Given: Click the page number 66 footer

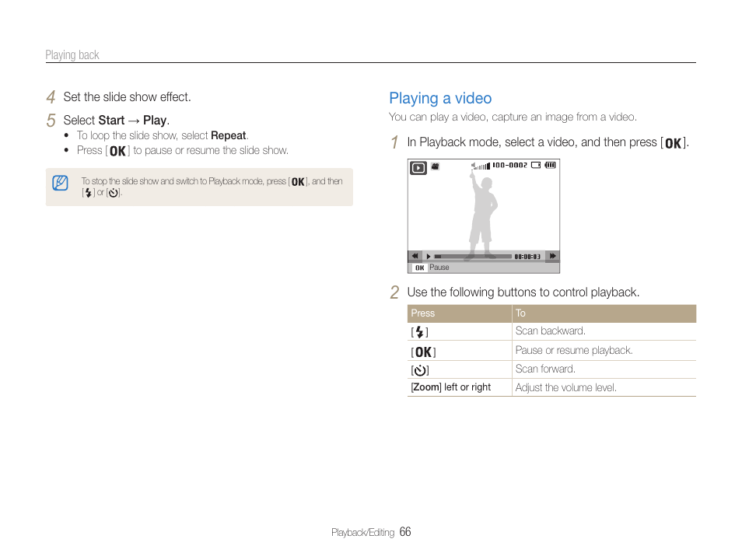Looking at the screenshot, I should click(405, 532).
